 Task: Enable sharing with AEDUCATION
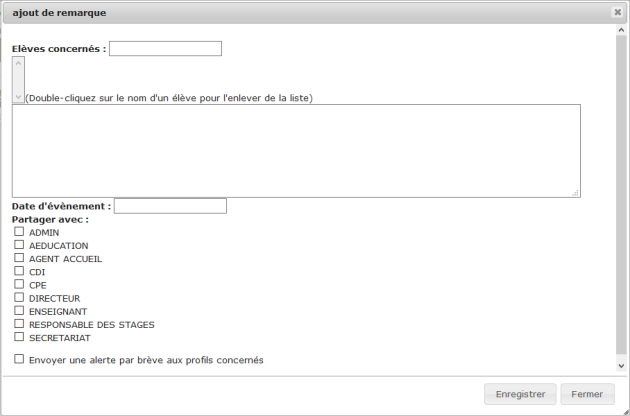pyautogui.click(x=19, y=245)
